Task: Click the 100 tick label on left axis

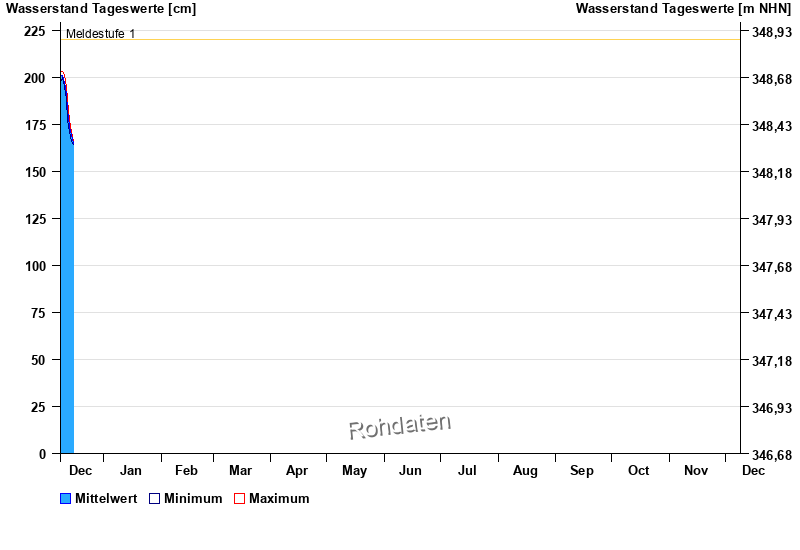Action: click(x=35, y=266)
